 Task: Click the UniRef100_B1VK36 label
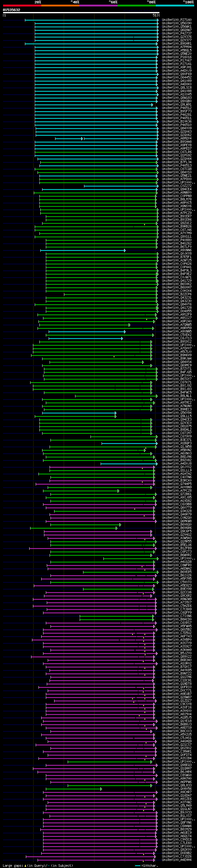click(x=176, y=122)
